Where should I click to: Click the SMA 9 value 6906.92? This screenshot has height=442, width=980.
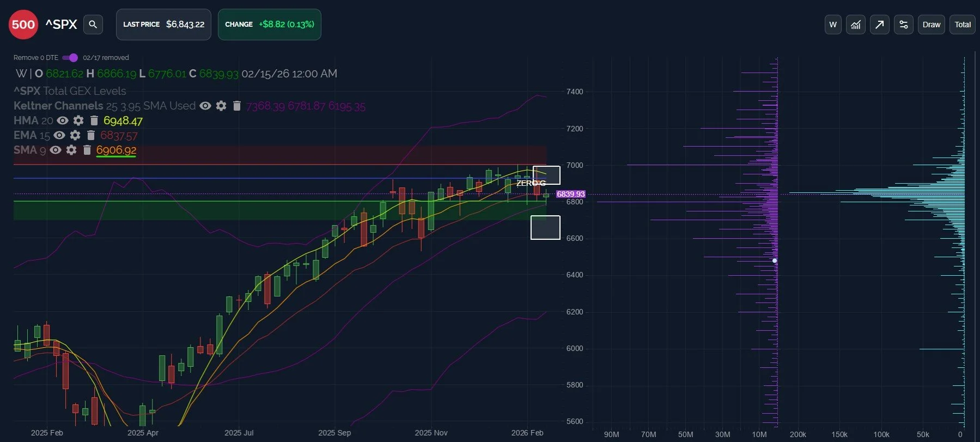coord(116,150)
